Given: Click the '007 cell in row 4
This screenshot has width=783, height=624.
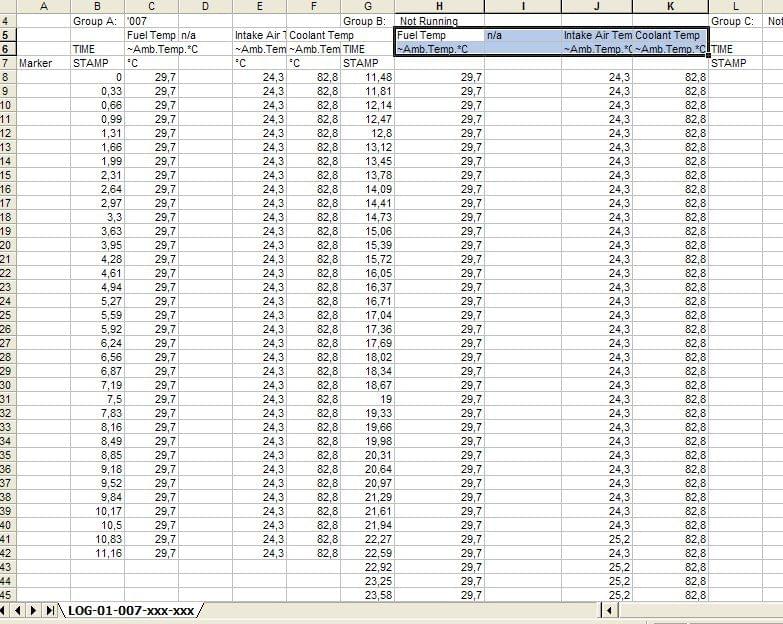Looking at the screenshot, I should 151,21.
